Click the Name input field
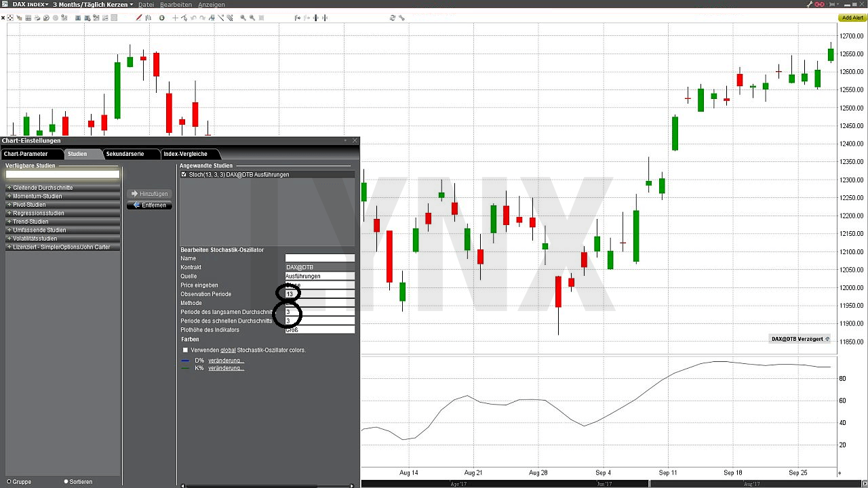Viewport: 868px width, 488px height. (x=319, y=258)
